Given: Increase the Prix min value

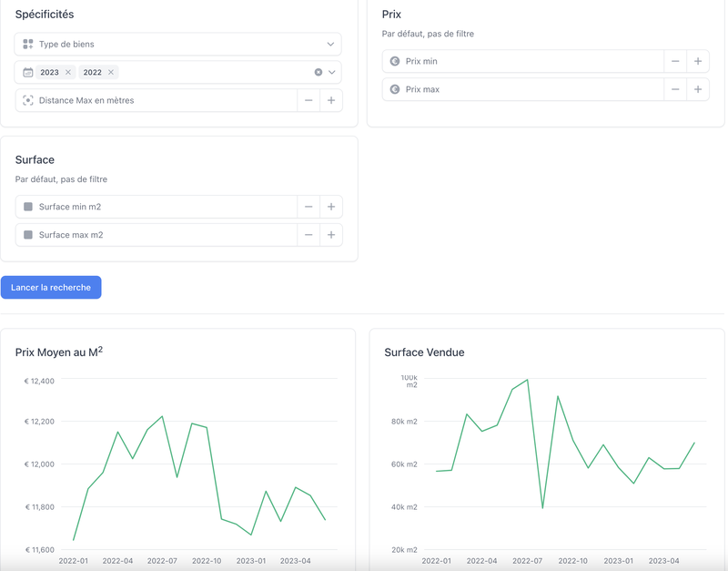Looking at the screenshot, I should pos(698,61).
